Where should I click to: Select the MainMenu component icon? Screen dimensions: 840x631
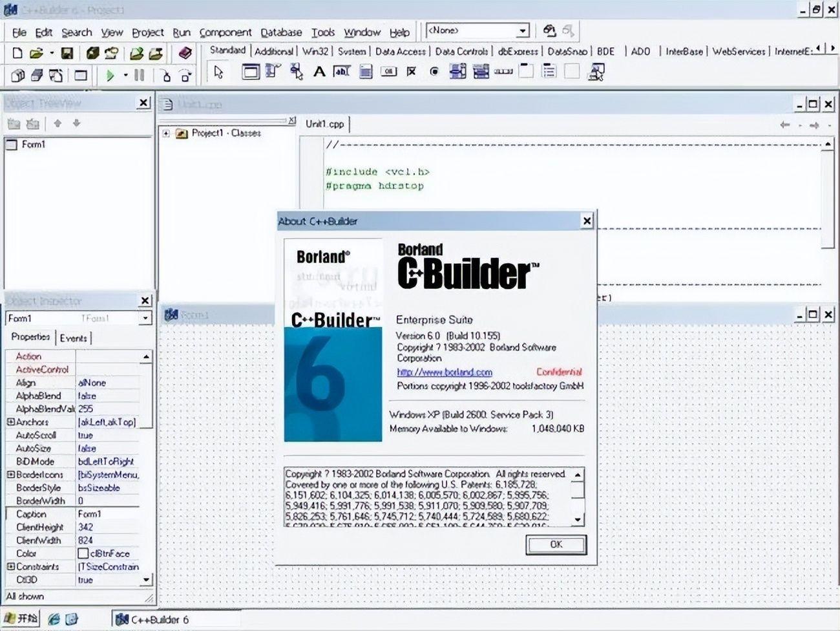point(273,72)
